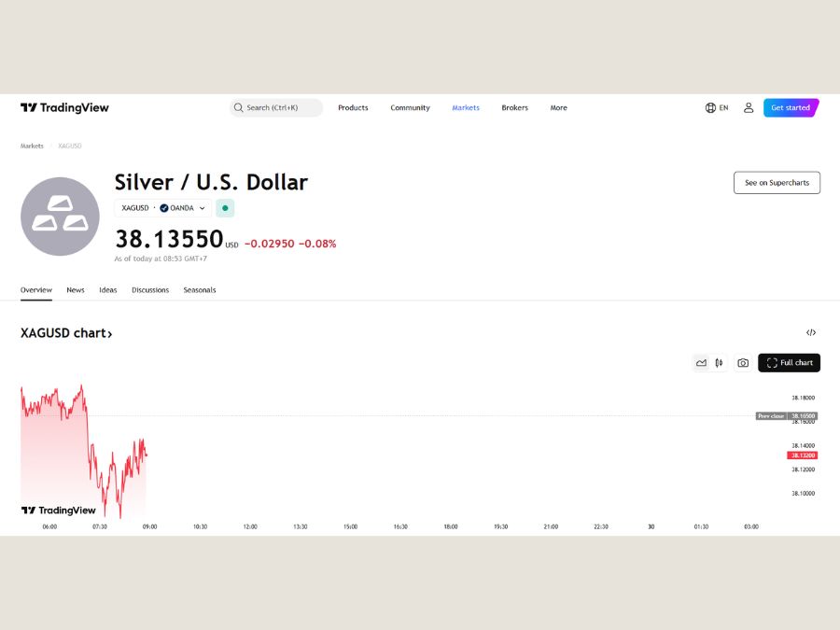
Task: Click the green market status indicator
Action: (225, 208)
